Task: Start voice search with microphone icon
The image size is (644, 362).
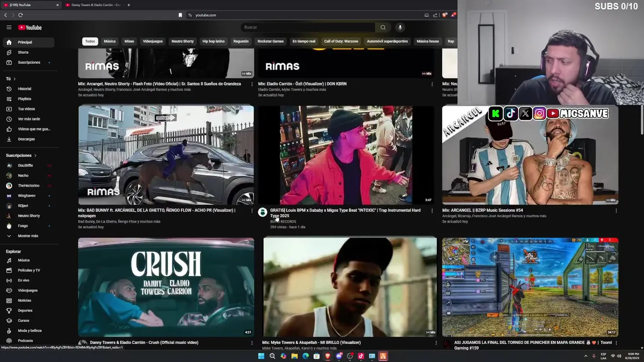Action: (x=400, y=27)
